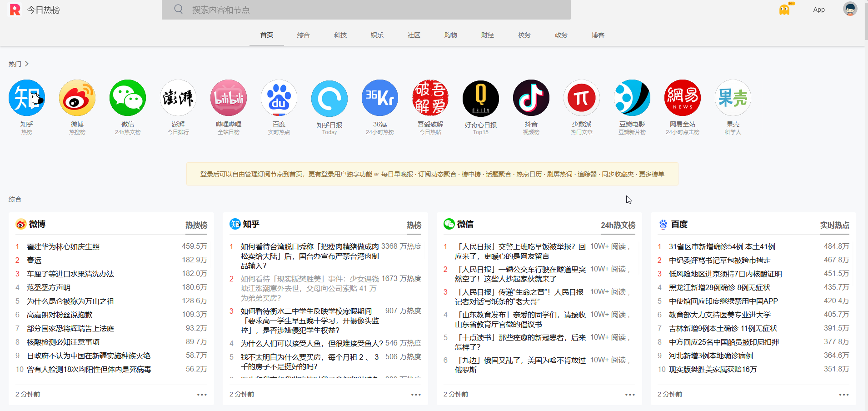
Task: Switch to the 科技 tab
Action: (x=340, y=35)
